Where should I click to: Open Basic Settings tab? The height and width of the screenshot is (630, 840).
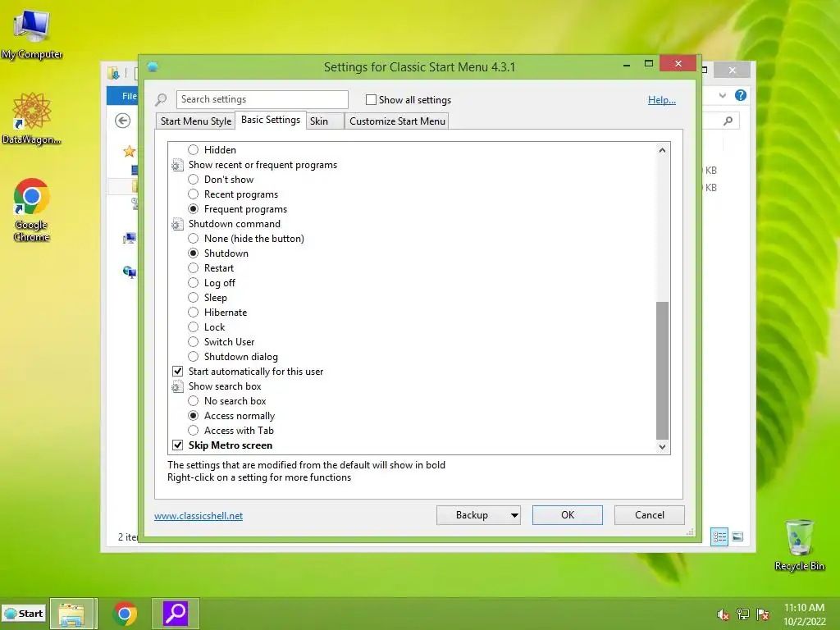271,120
